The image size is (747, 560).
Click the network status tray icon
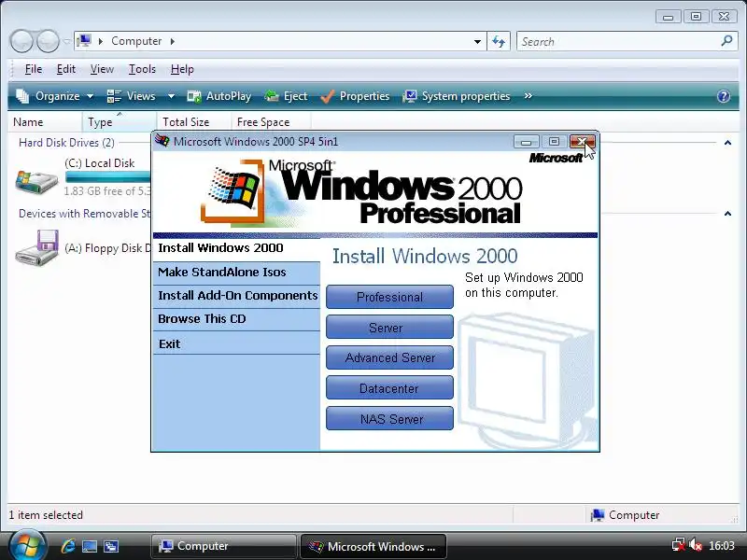click(x=679, y=545)
